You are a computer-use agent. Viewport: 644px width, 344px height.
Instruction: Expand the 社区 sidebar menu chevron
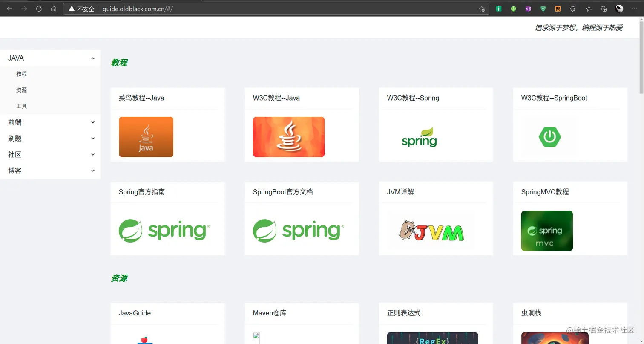pyautogui.click(x=93, y=155)
